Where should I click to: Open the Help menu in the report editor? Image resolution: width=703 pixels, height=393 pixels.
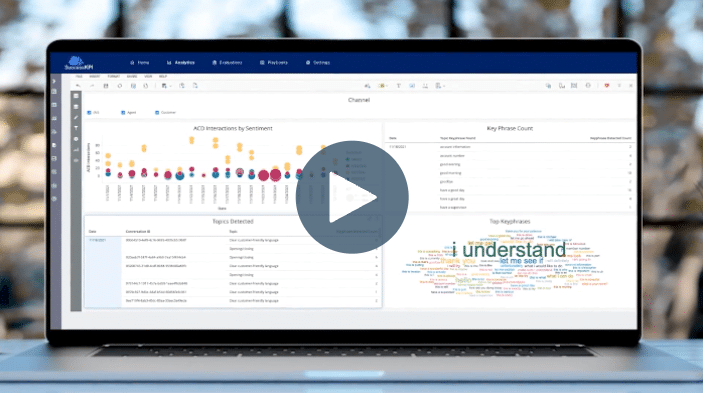click(x=163, y=77)
